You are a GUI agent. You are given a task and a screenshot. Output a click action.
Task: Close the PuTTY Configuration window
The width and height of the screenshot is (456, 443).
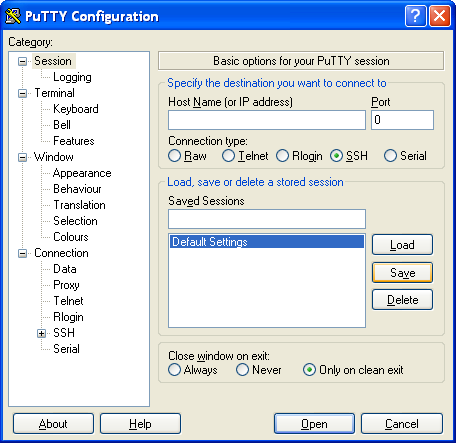click(440, 16)
